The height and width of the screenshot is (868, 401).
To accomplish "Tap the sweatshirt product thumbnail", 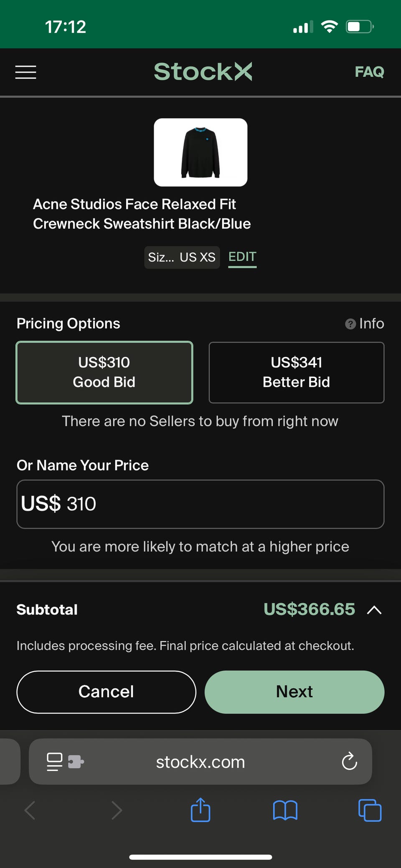I will [200, 152].
